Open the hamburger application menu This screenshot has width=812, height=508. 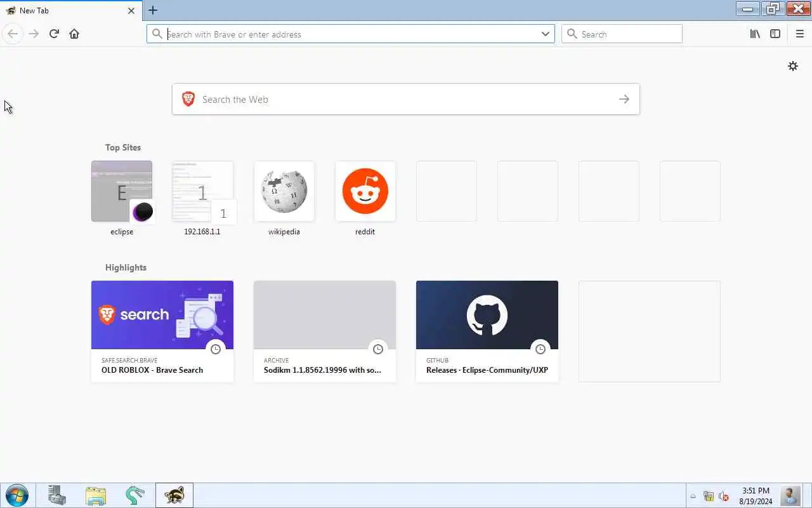799,34
